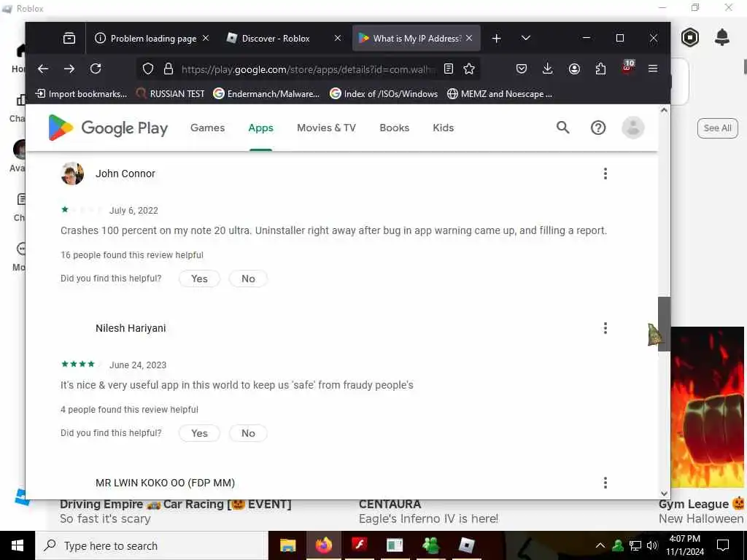The width and height of the screenshot is (747, 560).
Task: Open Roblox icon in the taskbar
Action: pyautogui.click(x=466, y=545)
